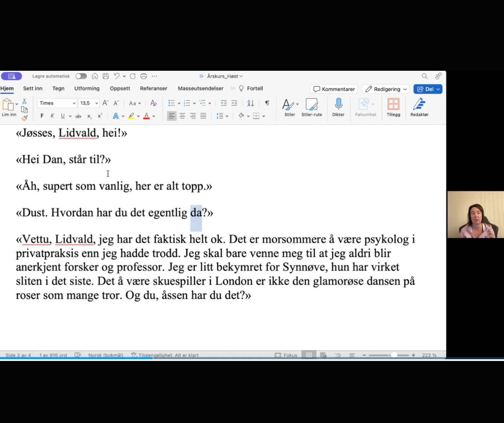504x423 pixels.
Task: Click the Del share button
Action: 425,89
